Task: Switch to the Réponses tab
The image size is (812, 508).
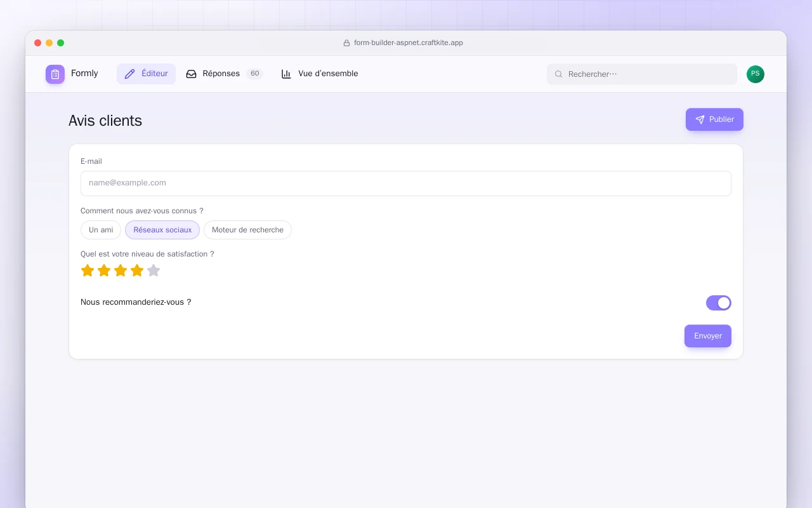Action: pos(224,74)
